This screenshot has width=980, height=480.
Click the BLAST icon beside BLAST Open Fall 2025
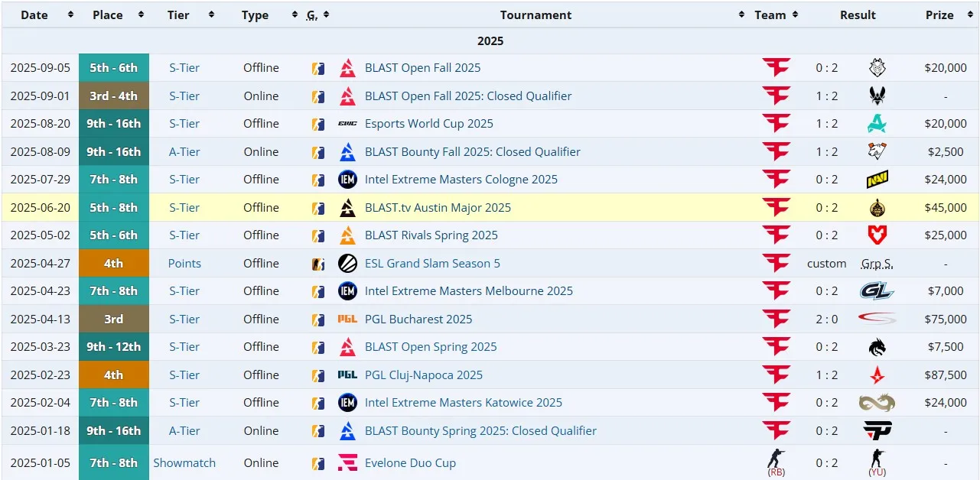pyautogui.click(x=347, y=68)
